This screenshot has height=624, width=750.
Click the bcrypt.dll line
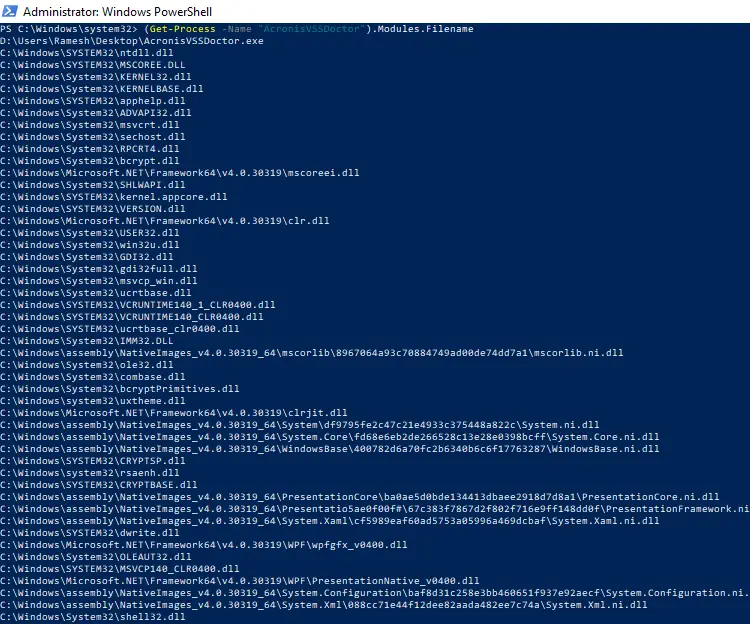[90, 161]
